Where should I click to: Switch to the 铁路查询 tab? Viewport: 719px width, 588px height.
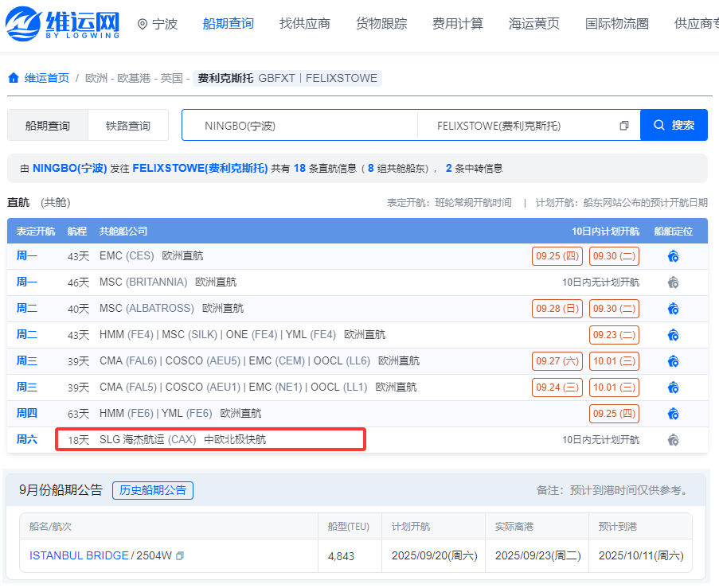128,125
